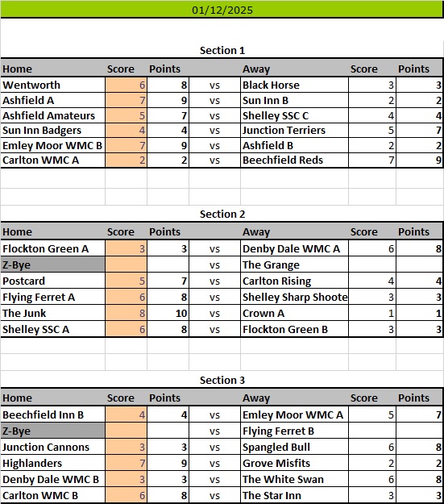The image size is (444, 504).
Task: Click the Section 1 heading
Action: tap(222, 51)
